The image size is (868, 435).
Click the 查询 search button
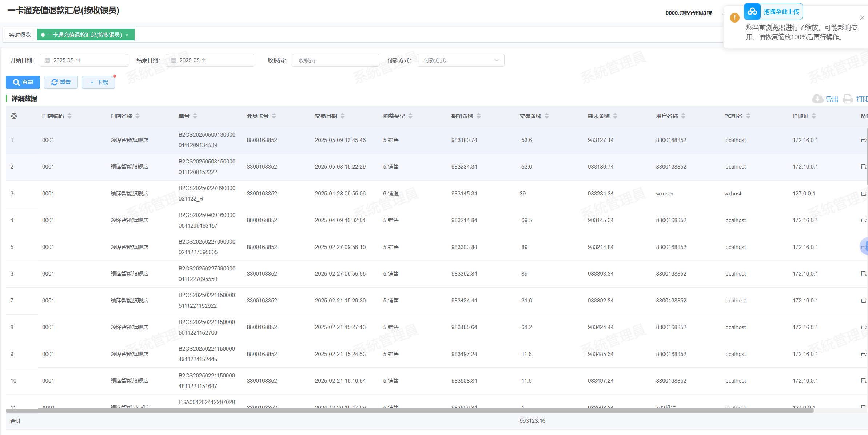pyautogui.click(x=23, y=82)
